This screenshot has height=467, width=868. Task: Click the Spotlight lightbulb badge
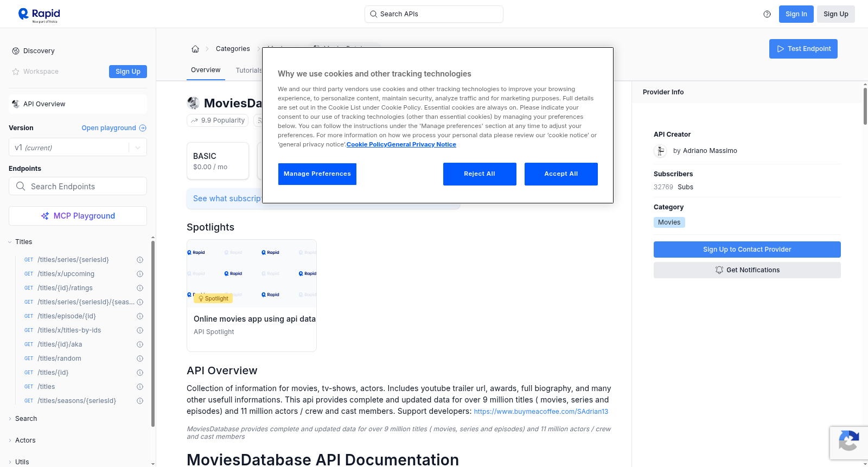coord(213,298)
